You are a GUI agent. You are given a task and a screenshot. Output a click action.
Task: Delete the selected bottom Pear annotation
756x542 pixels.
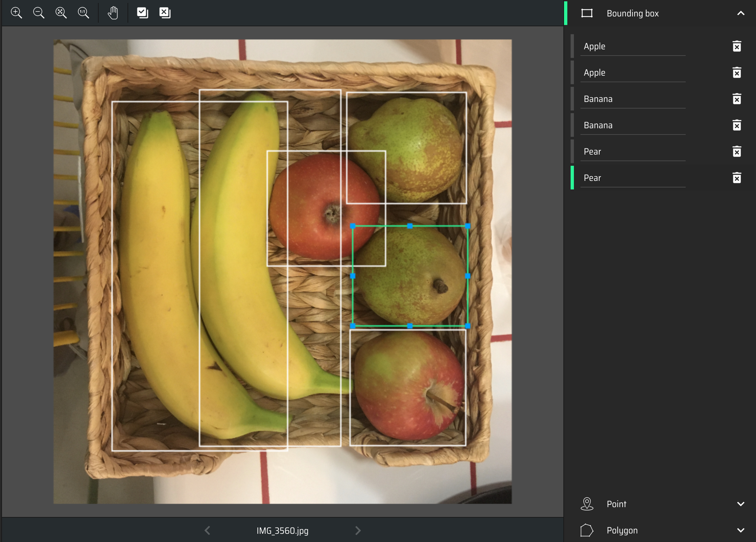point(737,178)
